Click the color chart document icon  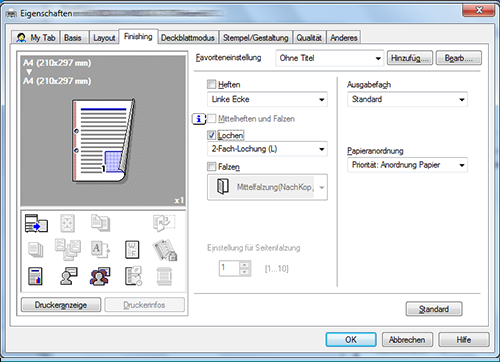tap(35, 276)
